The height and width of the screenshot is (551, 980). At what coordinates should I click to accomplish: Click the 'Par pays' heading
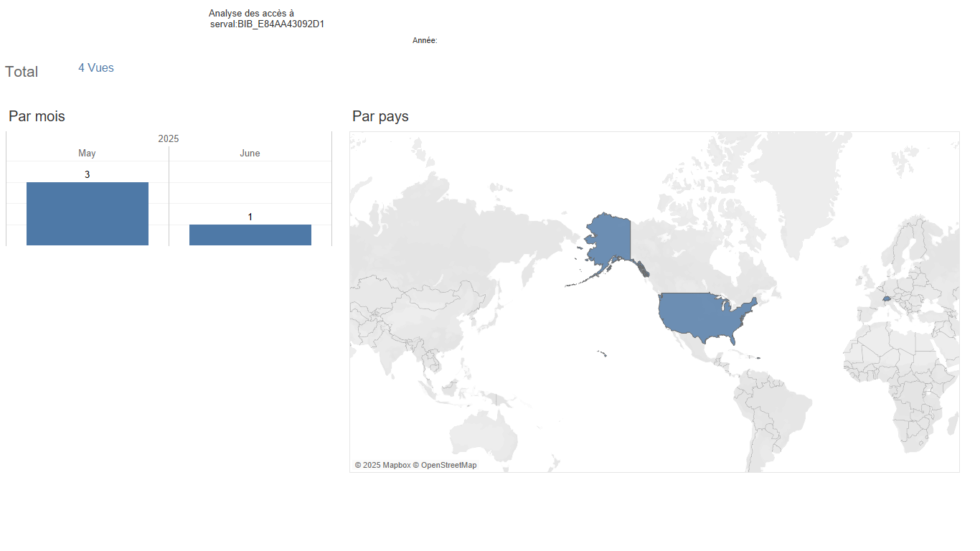380,116
